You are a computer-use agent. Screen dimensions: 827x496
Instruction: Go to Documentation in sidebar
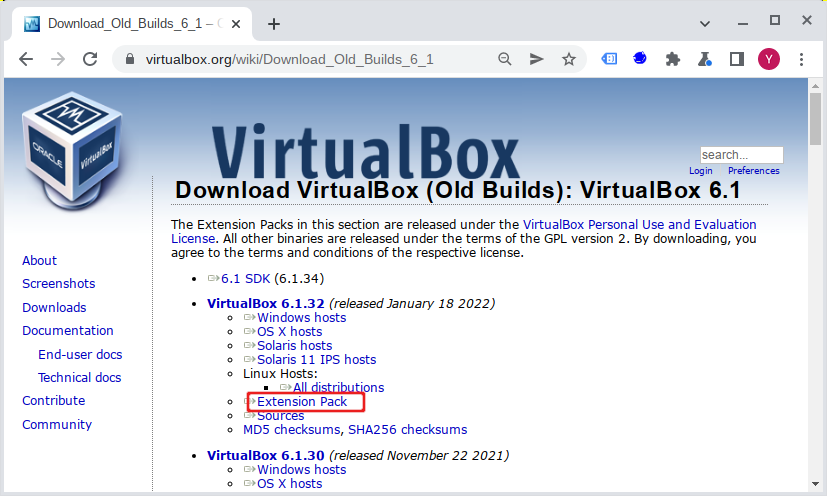pos(68,331)
